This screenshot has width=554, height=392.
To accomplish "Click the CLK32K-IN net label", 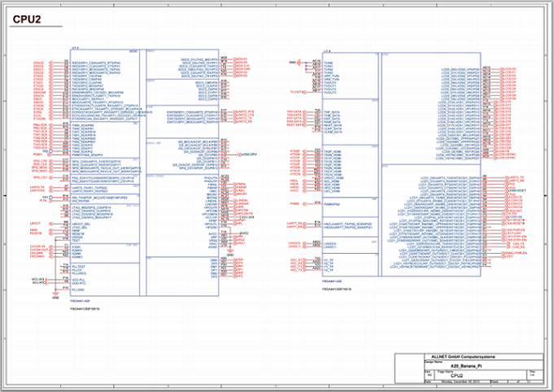I will (37, 246).
